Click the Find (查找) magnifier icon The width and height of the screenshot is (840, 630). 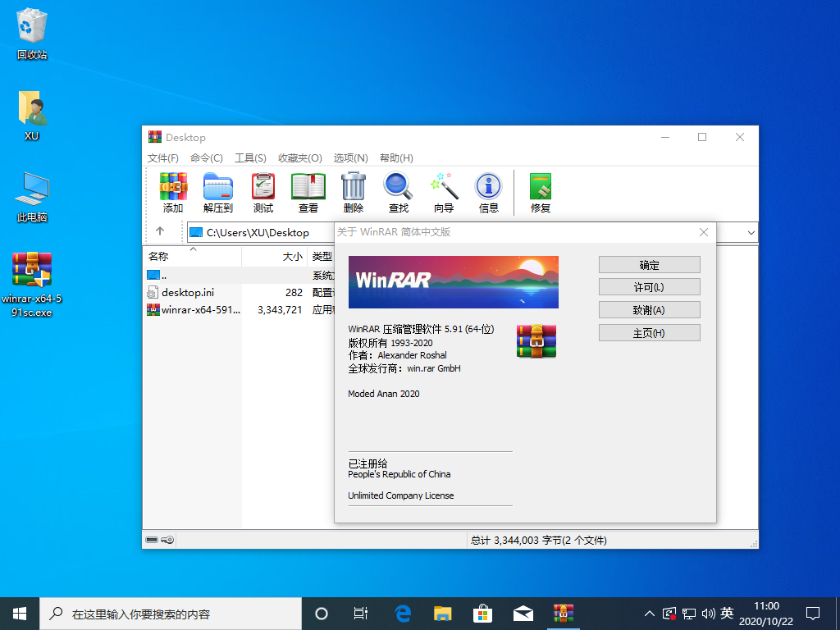tap(399, 193)
